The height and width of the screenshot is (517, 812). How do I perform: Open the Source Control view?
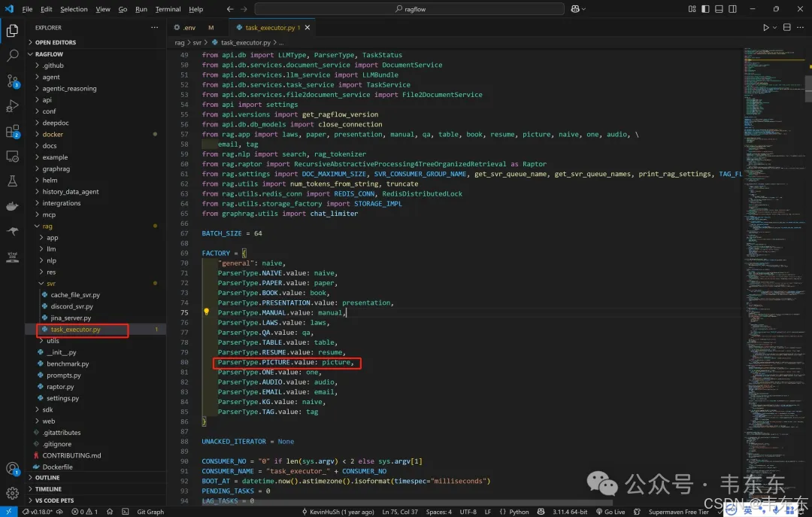[x=13, y=81]
